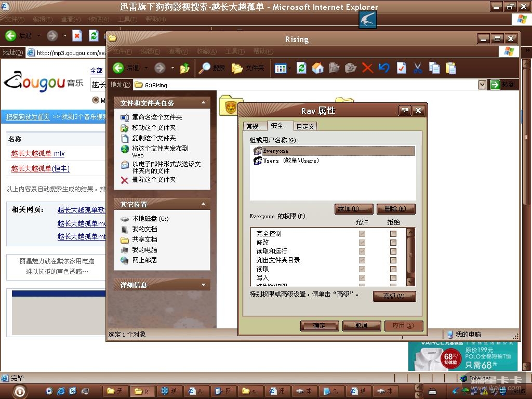Click IE Refresh button
This screenshot has width=532, height=399.
tap(94, 35)
